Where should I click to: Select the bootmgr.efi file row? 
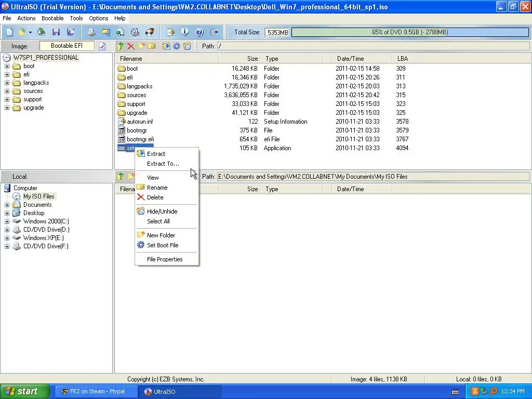pos(263,139)
